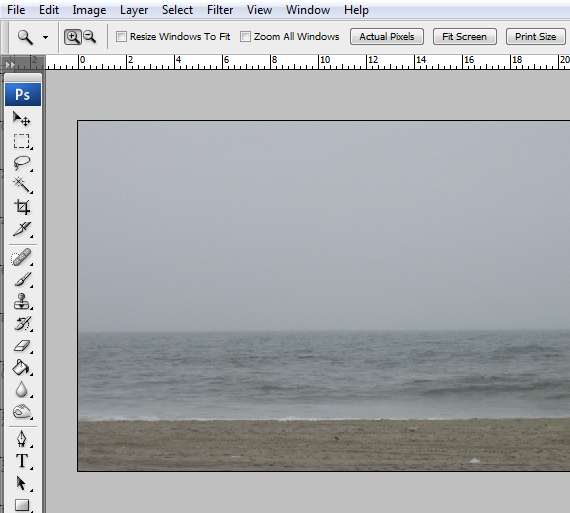Open the Zoom tool preset picker
The image size is (570, 513).
click(x=45, y=37)
